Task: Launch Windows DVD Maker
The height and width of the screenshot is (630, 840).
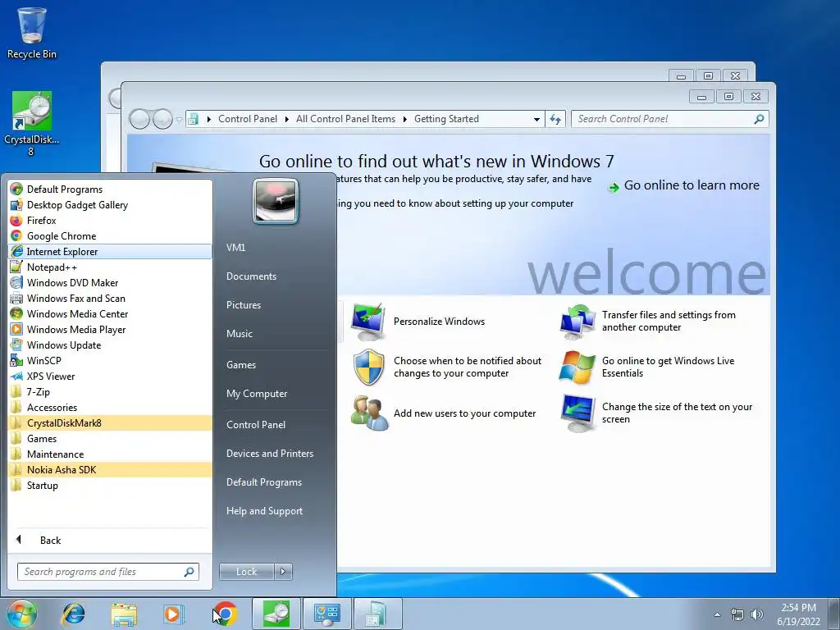Action: coord(110,282)
